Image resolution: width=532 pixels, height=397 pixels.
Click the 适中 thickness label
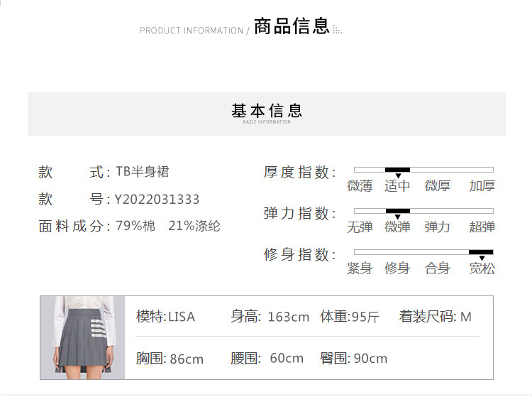pos(397,186)
